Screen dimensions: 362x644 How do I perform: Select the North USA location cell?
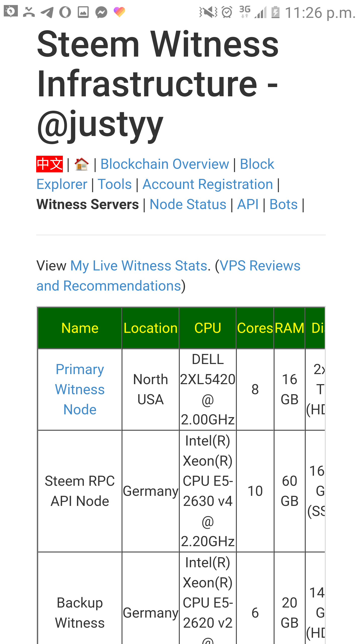click(151, 389)
